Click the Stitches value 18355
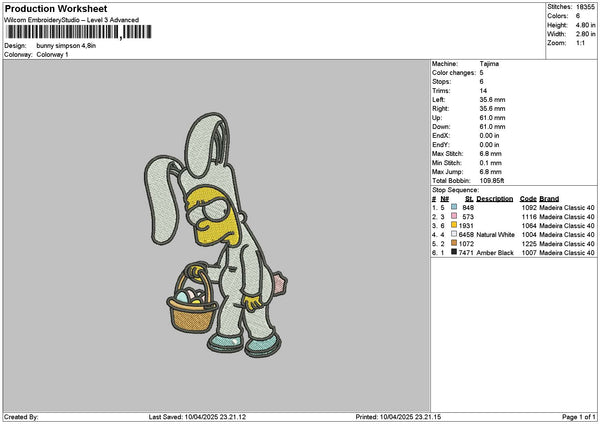The width and height of the screenshot is (600, 424). coord(585,7)
